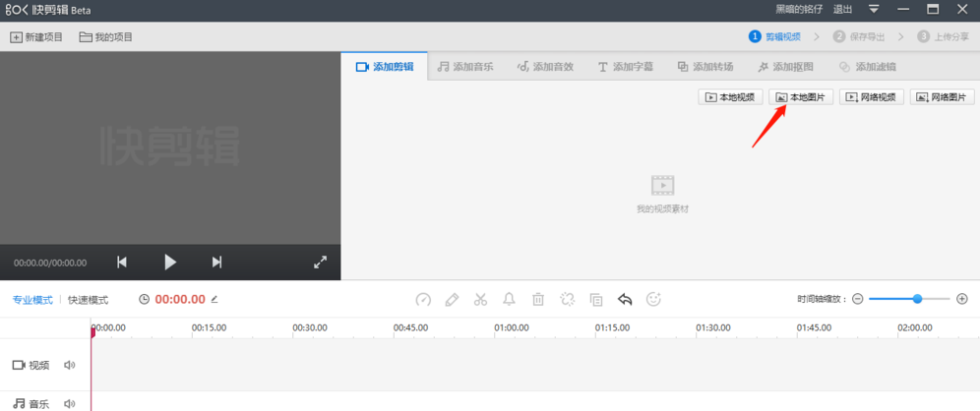This screenshot has width=980, height=411.
Task: Open the 添加抠图 tab
Action: tap(785, 67)
